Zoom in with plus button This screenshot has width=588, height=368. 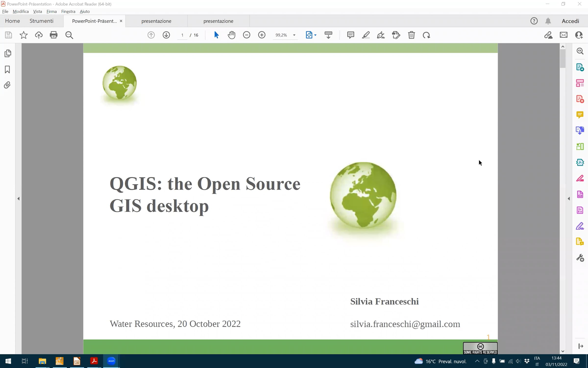[x=262, y=35]
